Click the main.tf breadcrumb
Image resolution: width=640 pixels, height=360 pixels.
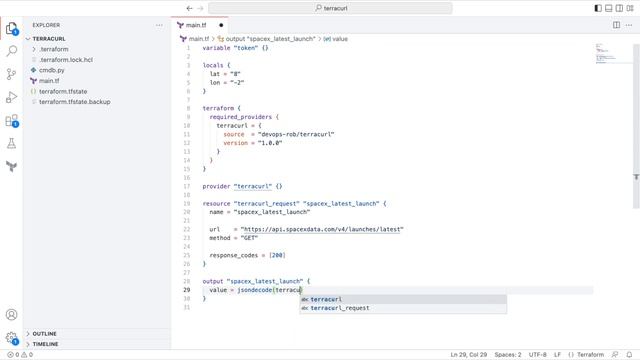[x=195, y=39]
